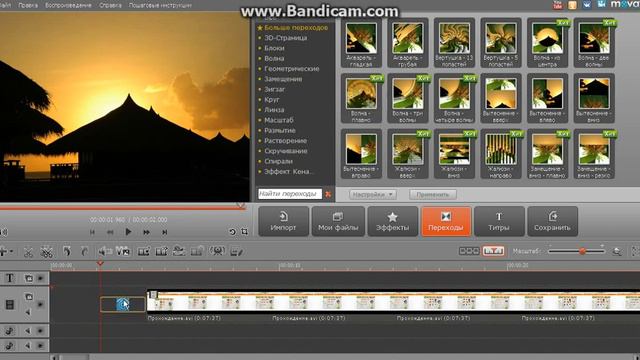Jump to the start of the preview

(x=92, y=232)
